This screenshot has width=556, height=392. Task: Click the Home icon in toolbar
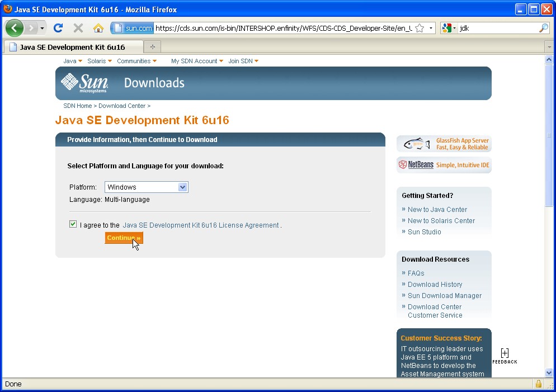(x=98, y=28)
